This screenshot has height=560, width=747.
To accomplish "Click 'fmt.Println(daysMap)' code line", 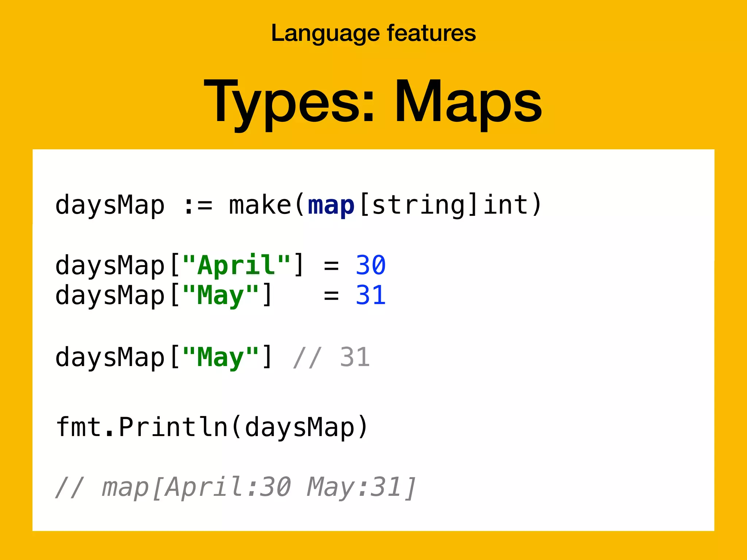I will coord(212,427).
